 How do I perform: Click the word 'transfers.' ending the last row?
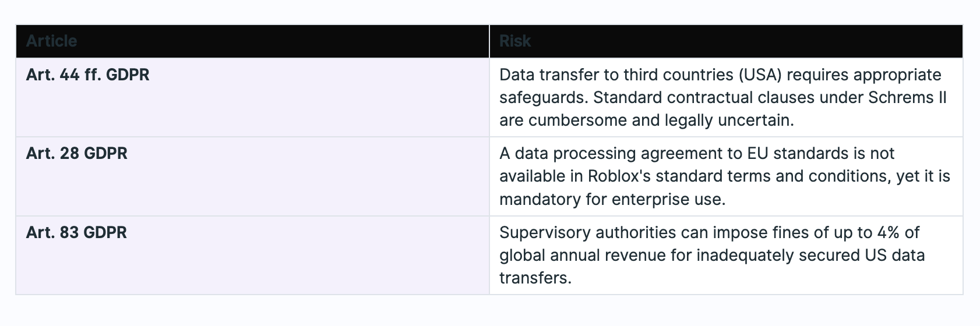535,278
